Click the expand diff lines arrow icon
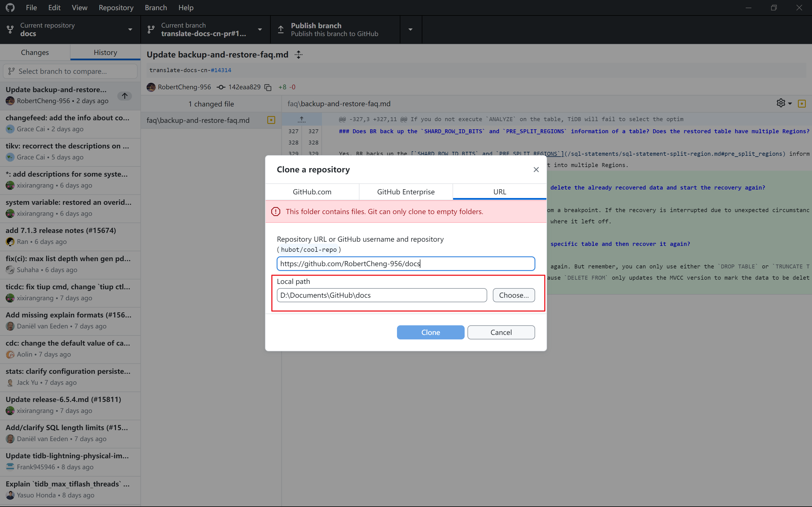The height and width of the screenshot is (507, 812). (x=301, y=119)
